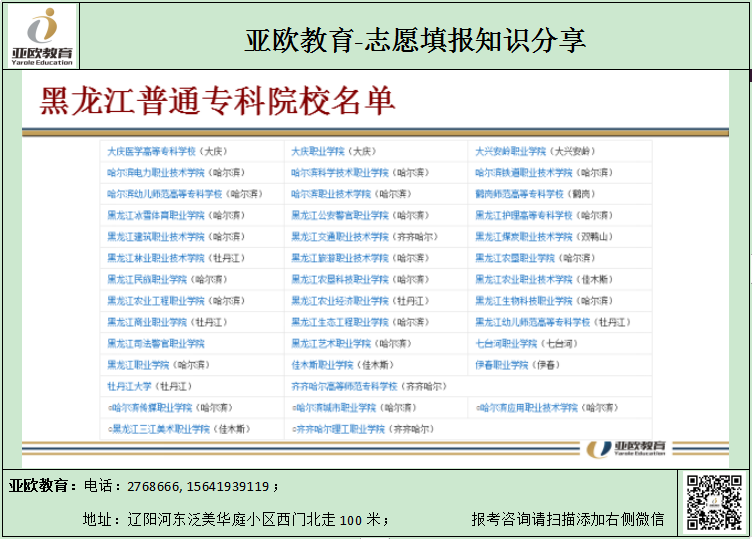This screenshot has width=752, height=539.
Task: Select the 牡丹江大学 link
Action: (x=129, y=387)
